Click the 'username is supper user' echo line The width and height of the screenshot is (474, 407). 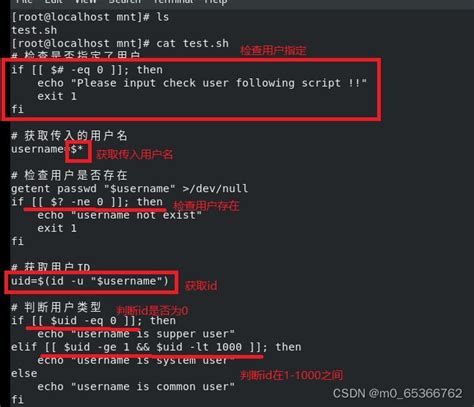[136, 334]
